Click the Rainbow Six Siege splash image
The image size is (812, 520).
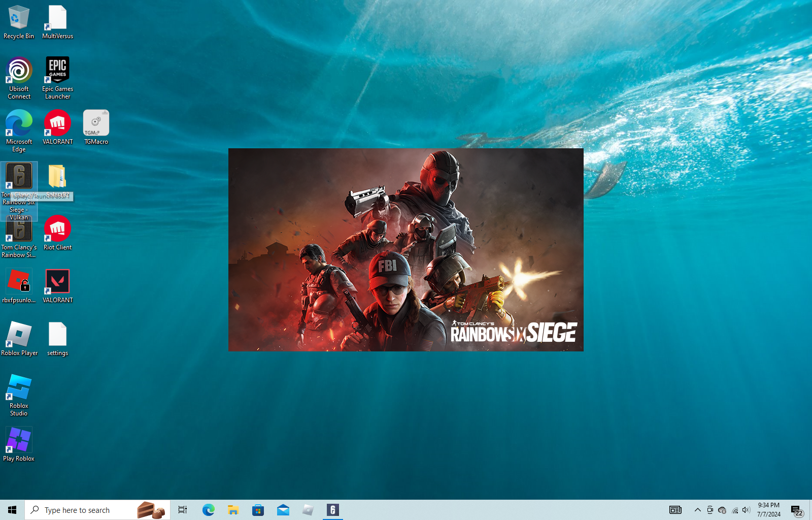pos(406,250)
